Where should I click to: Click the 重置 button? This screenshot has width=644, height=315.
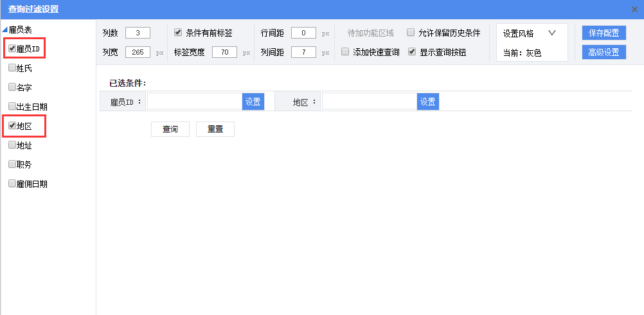[x=215, y=129]
